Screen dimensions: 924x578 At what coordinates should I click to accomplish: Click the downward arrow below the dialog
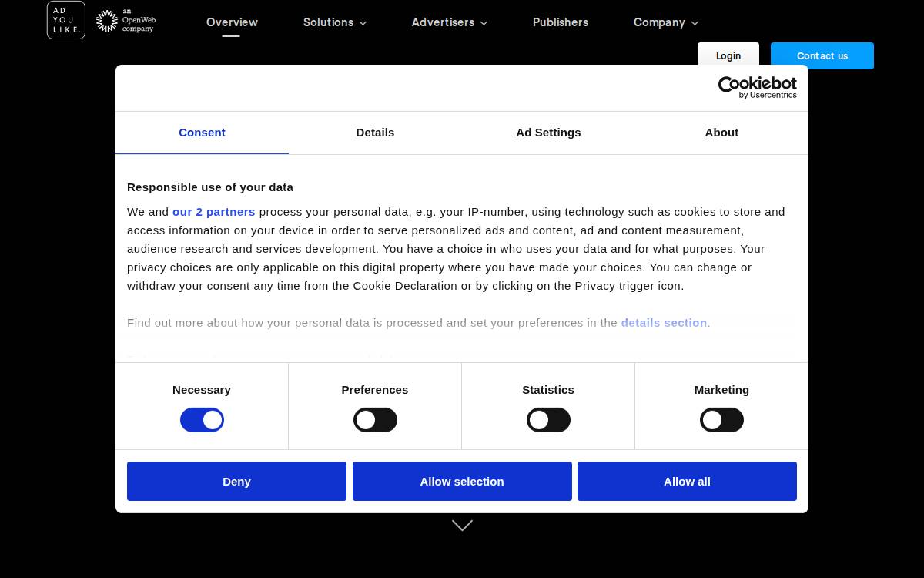coord(462,526)
